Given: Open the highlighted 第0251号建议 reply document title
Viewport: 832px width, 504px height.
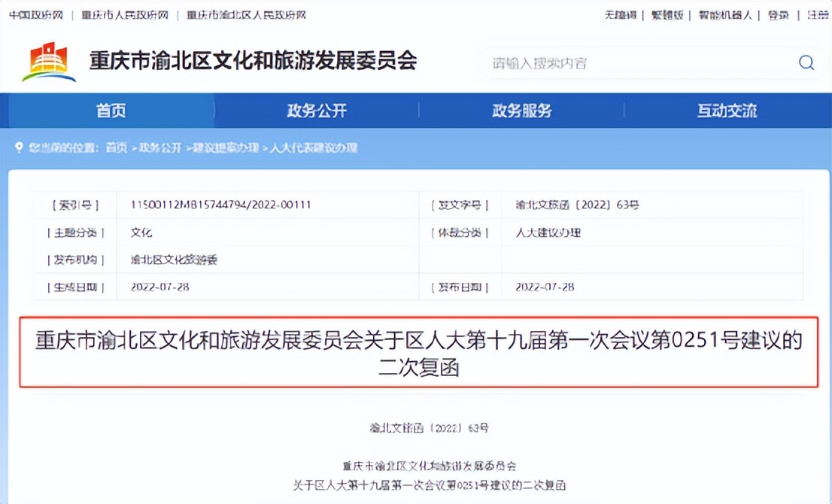Looking at the screenshot, I should 416,355.
